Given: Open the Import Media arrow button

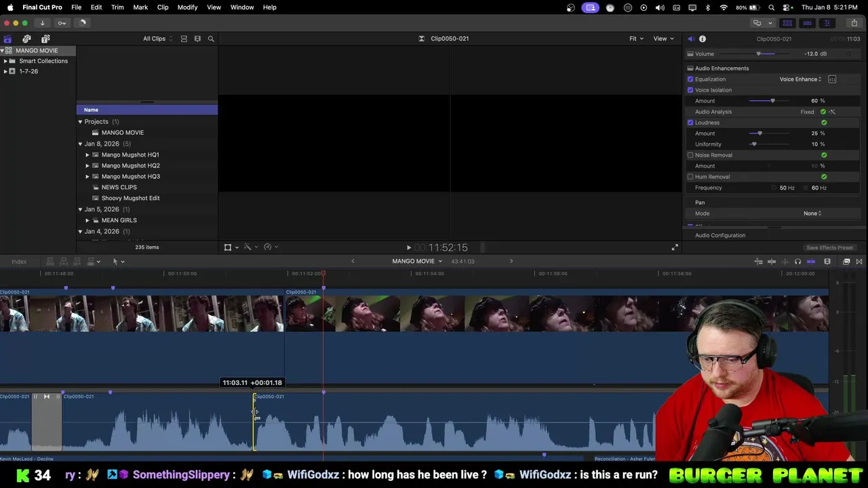Looking at the screenshot, I should (x=42, y=22).
